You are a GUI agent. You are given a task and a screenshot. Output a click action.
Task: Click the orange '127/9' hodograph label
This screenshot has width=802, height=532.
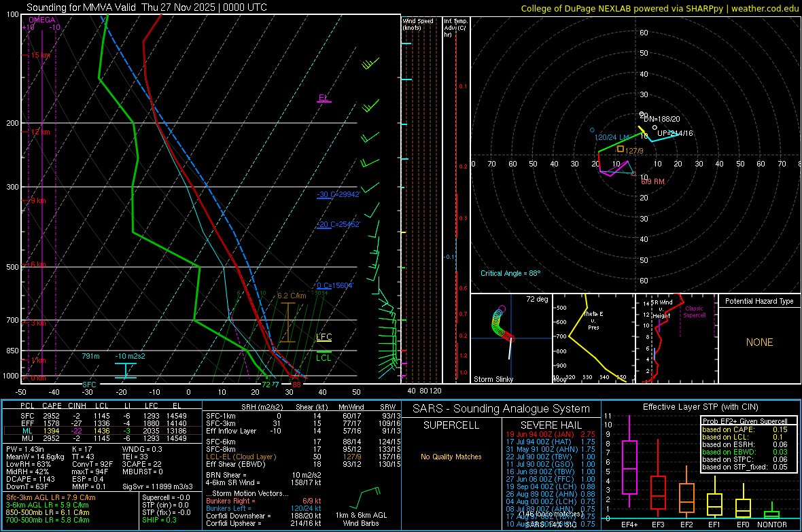click(x=633, y=150)
